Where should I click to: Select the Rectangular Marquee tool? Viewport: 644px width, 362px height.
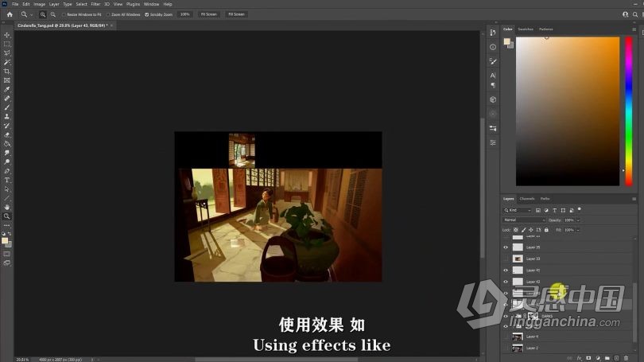tap(7, 44)
